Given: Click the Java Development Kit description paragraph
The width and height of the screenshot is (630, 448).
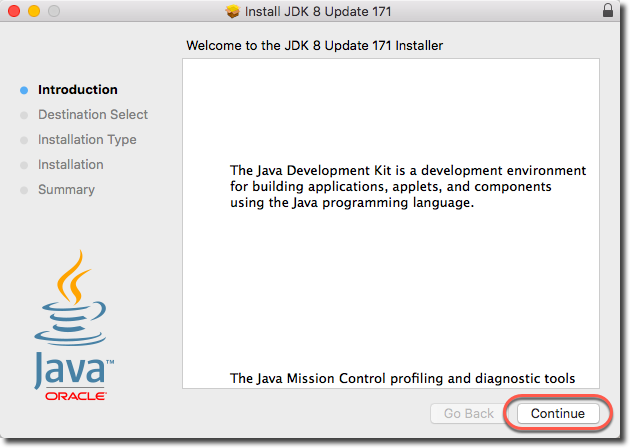Looking at the screenshot, I should 408,186.
